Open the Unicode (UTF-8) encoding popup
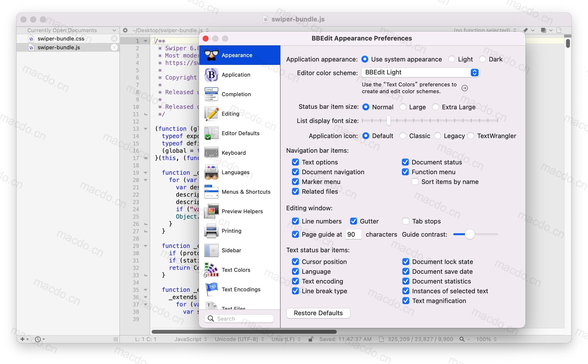The image size is (588, 364). [240, 339]
